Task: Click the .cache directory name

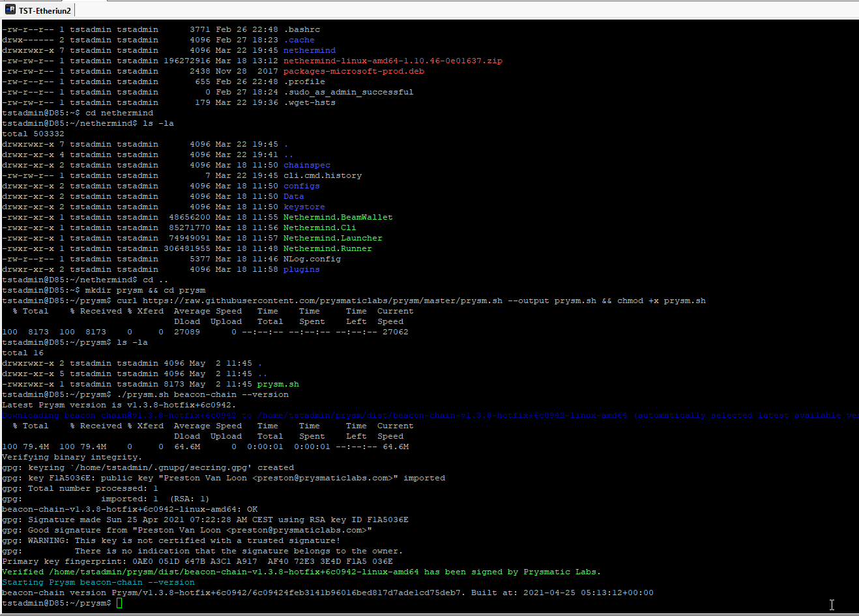Action: tap(299, 40)
